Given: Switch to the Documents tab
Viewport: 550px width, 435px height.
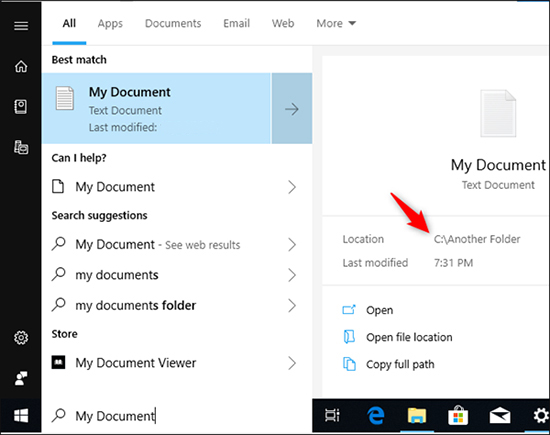Looking at the screenshot, I should 173,24.
